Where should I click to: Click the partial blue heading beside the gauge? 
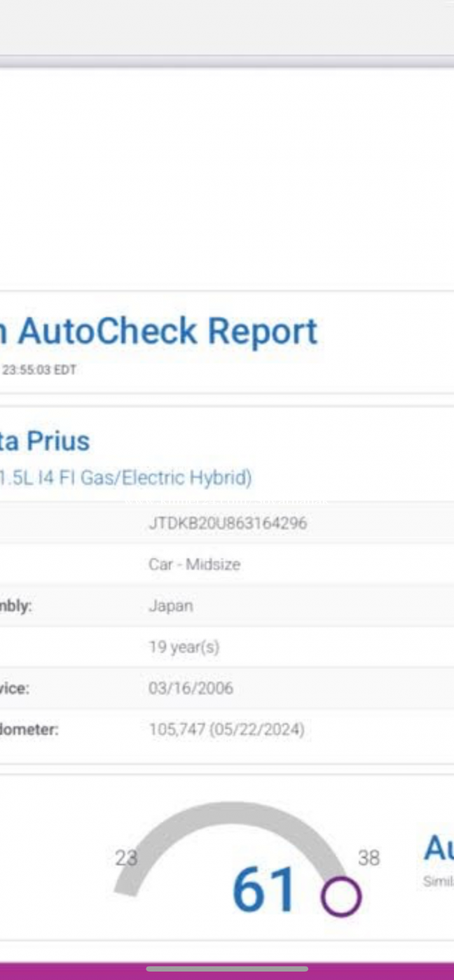tap(439, 849)
